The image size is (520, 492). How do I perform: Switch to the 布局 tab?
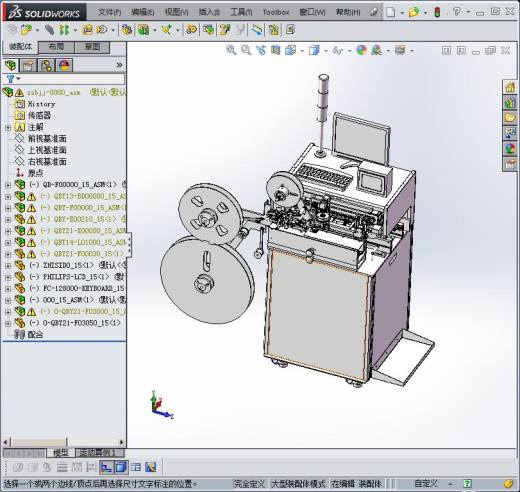click(56, 47)
